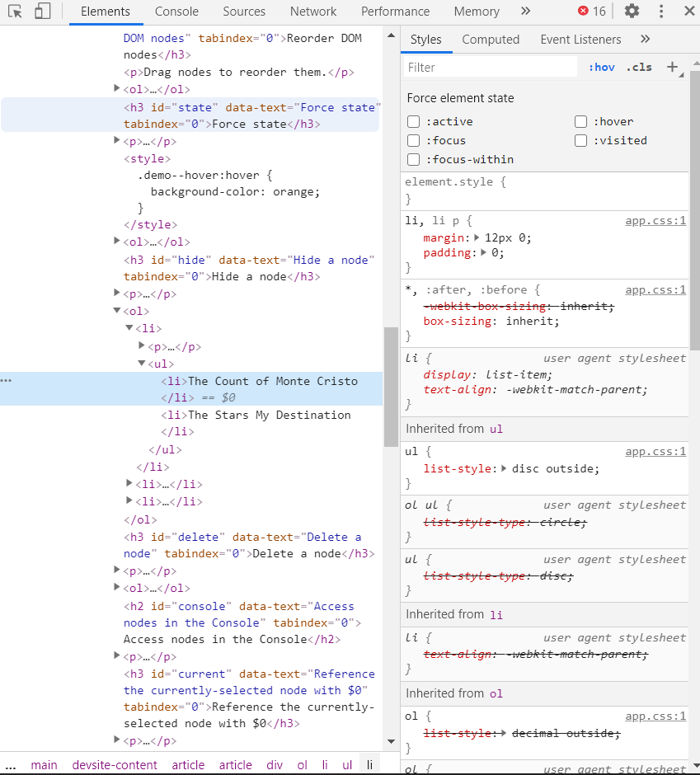
Task: Click DOM tree vertical scrollbar thumb
Action: pos(391,387)
